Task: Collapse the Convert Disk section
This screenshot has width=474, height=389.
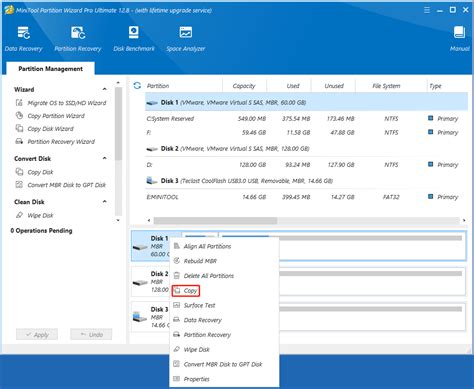Action: click(x=105, y=158)
